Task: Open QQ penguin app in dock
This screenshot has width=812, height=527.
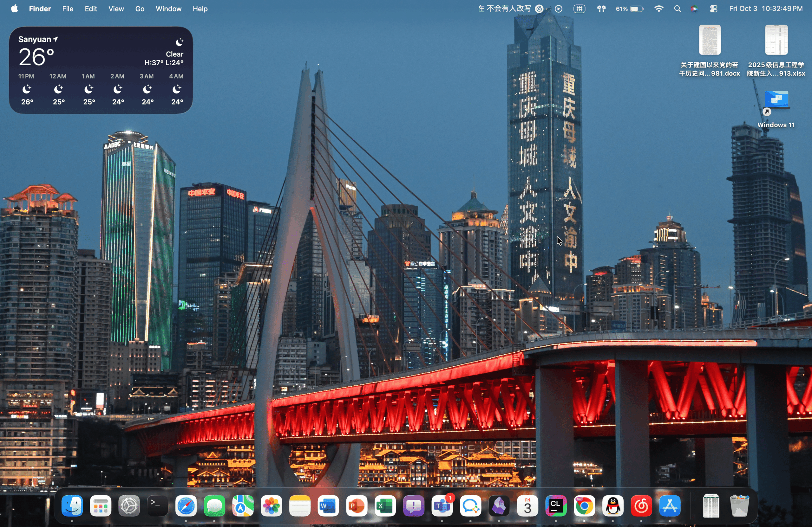Action: [x=613, y=505]
